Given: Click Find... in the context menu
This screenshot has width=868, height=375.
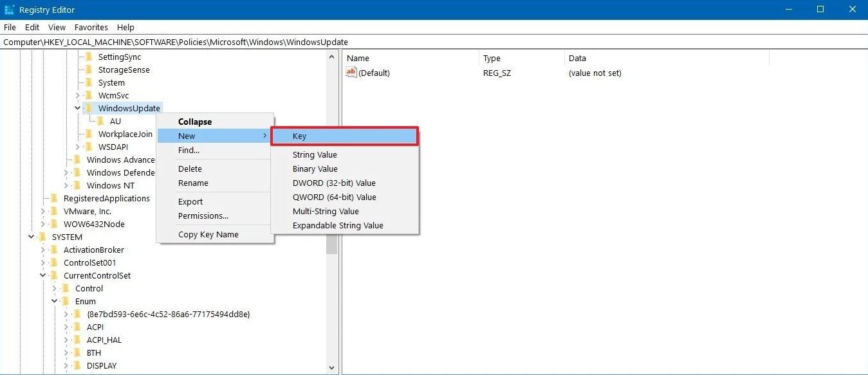Looking at the screenshot, I should click(188, 150).
